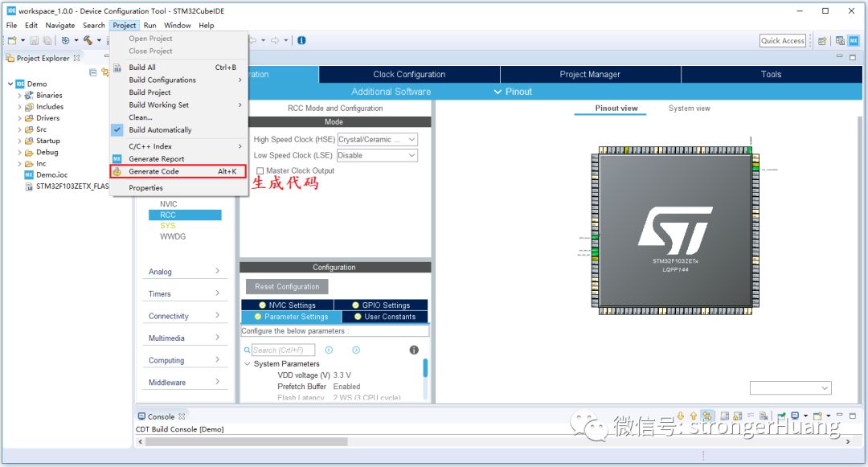
Task: Expand the Startup folder
Action: click(x=19, y=141)
